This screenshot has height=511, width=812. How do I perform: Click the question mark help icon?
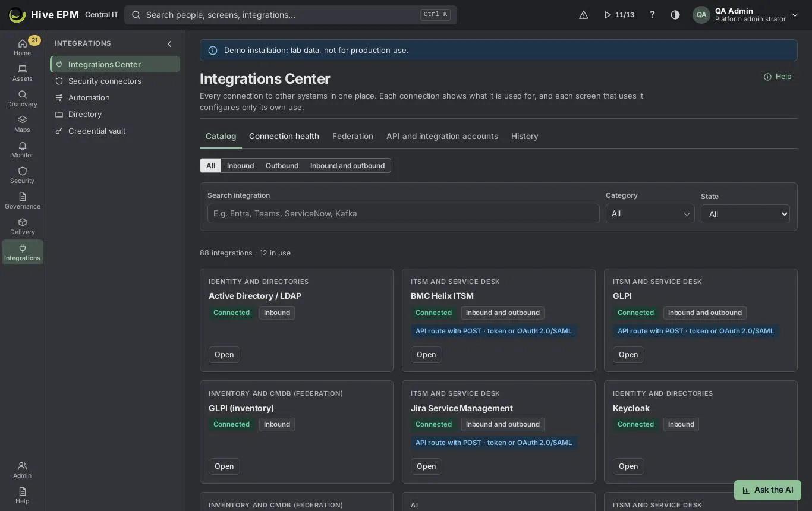[652, 15]
